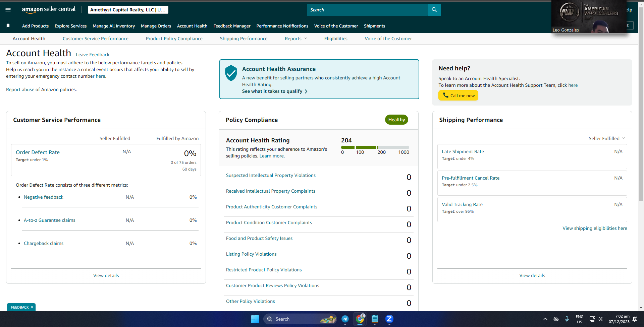644x327 pixels.
Task: Click the Windows taskbar search box
Action: [x=300, y=319]
